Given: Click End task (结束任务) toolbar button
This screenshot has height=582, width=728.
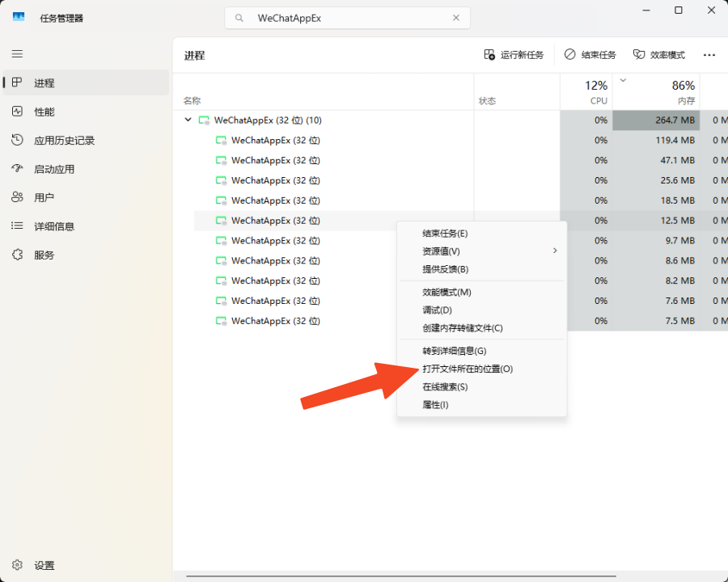Looking at the screenshot, I should 590,55.
